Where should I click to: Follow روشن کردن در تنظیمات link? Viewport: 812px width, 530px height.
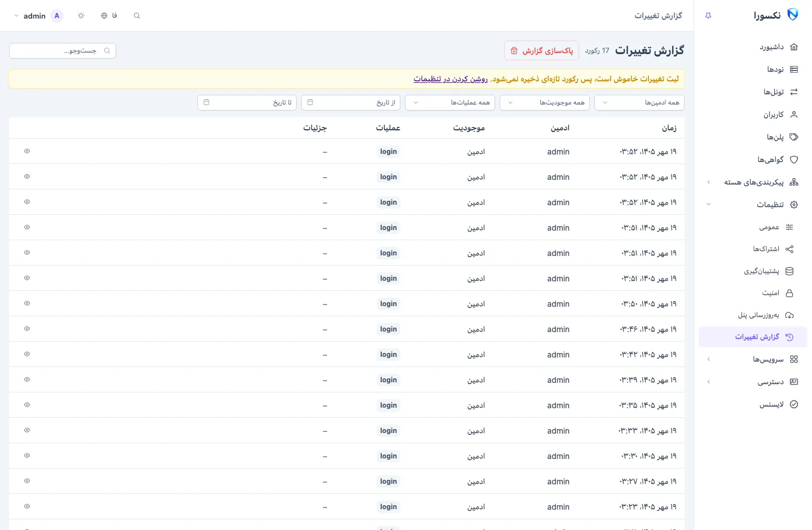[x=451, y=79]
